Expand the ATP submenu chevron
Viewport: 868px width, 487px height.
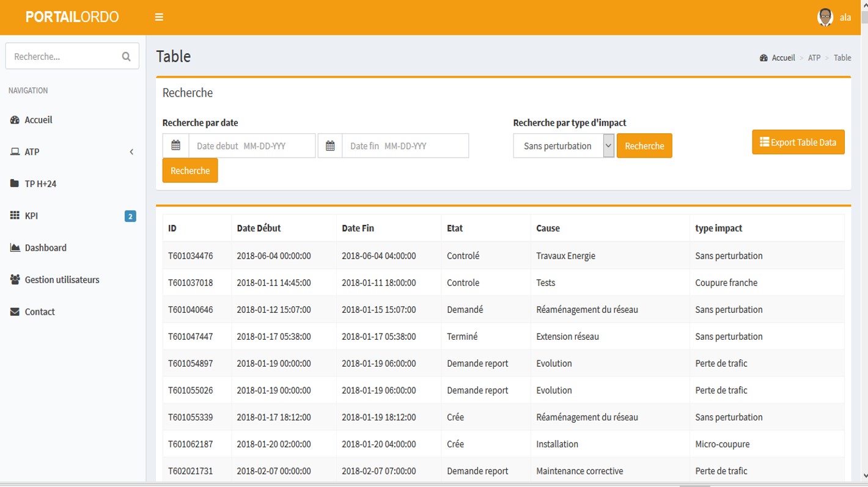[x=131, y=152]
